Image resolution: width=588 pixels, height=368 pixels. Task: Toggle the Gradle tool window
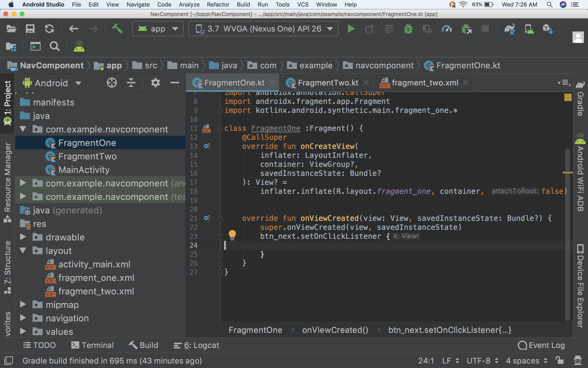pos(580,99)
